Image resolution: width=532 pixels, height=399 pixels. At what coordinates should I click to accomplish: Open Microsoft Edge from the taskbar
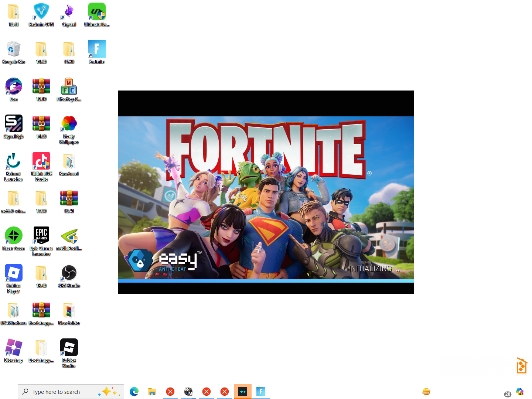[134, 392]
